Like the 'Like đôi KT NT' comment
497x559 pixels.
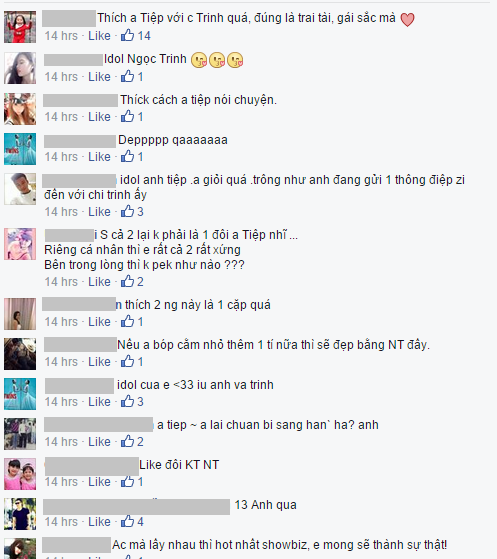(99, 482)
